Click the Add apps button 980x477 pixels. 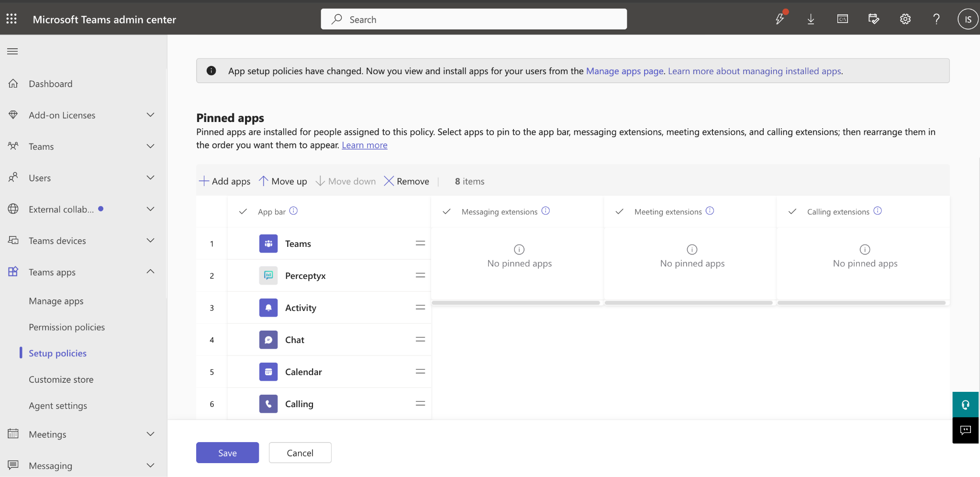[x=224, y=181]
